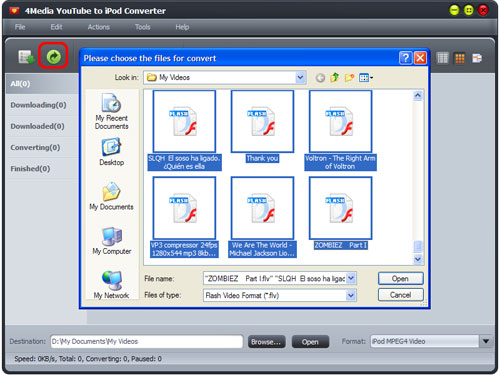Open My Computer in places bar
Viewport: 500px width, 375px height.
click(112, 241)
